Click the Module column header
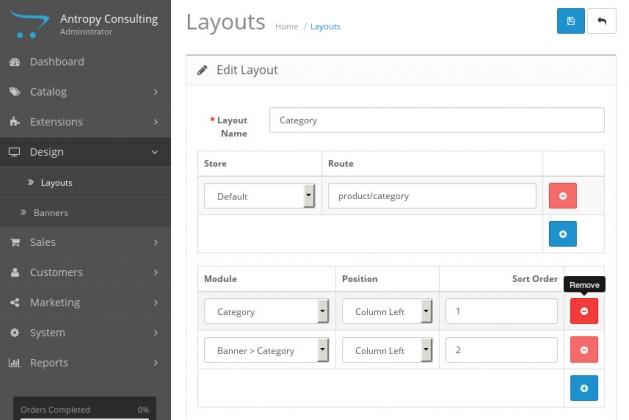 click(x=220, y=279)
